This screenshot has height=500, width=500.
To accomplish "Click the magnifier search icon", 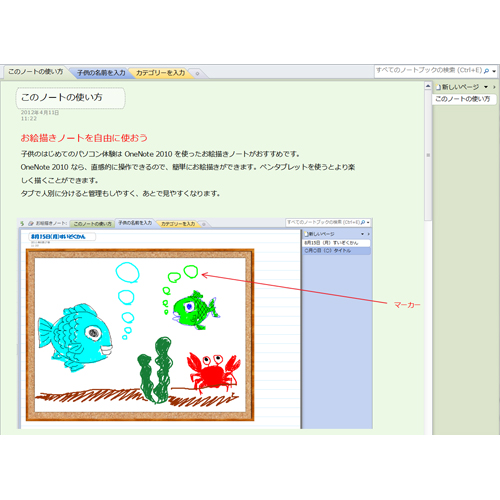I will pyautogui.click(x=486, y=71).
